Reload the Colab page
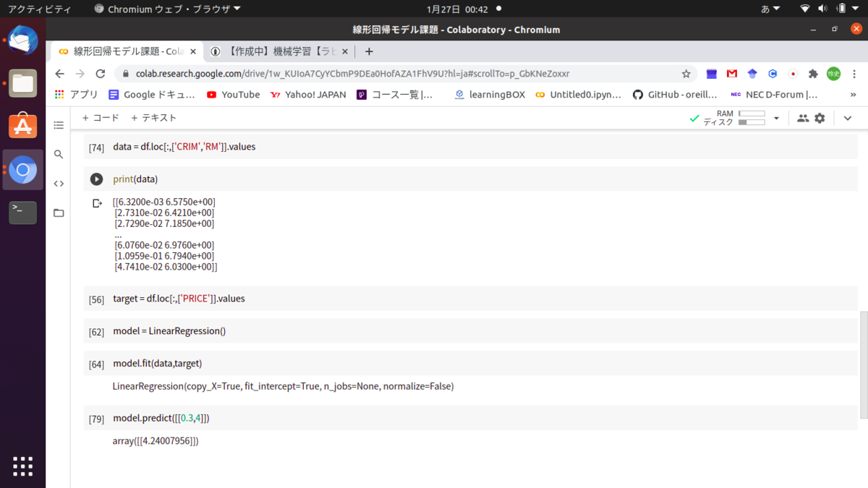 101,74
